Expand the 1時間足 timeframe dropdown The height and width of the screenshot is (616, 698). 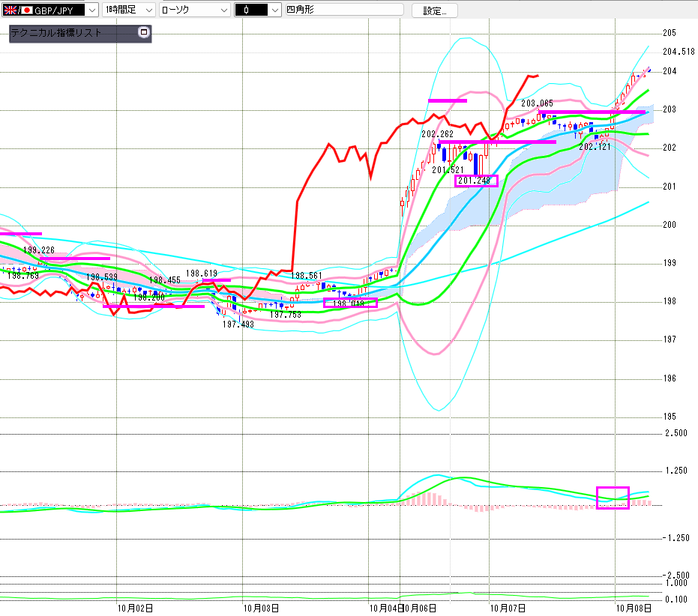(x=148, y=10)
